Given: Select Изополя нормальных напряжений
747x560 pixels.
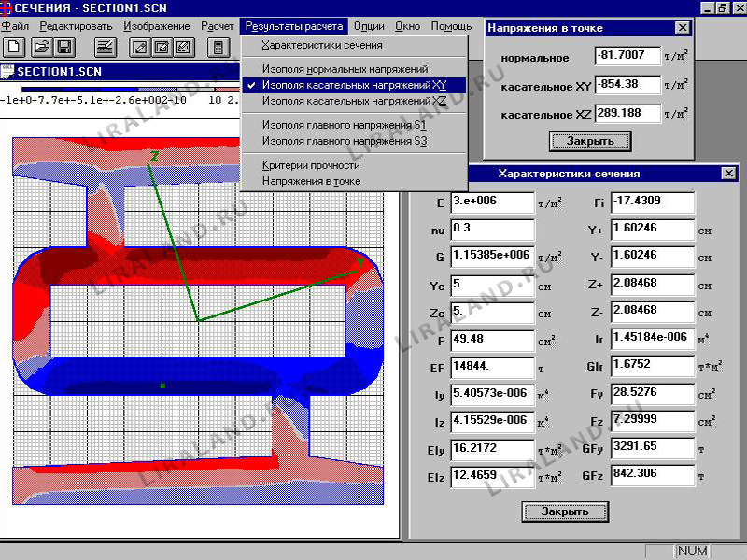Looking at the screenshot, I should click(x=345, y=69).
